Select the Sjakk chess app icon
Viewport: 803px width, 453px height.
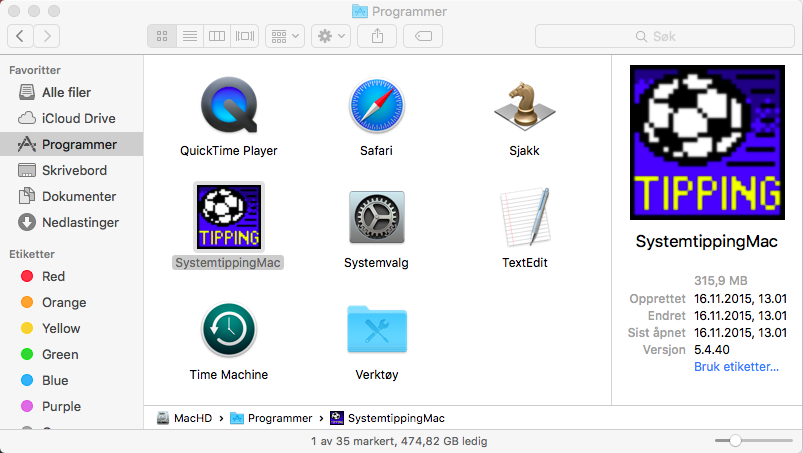524,104
